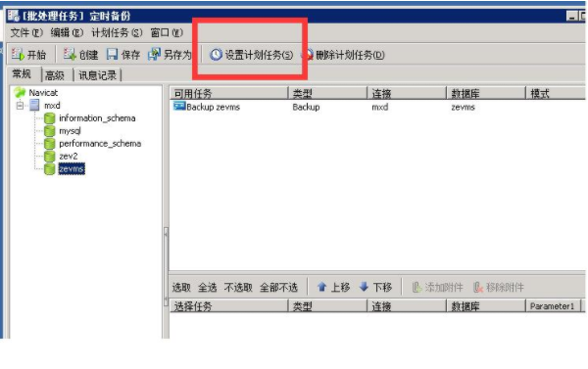Viewport: 588px width, 369px height.
Task: Select information_schema in the tree
Action: [97, 118]
